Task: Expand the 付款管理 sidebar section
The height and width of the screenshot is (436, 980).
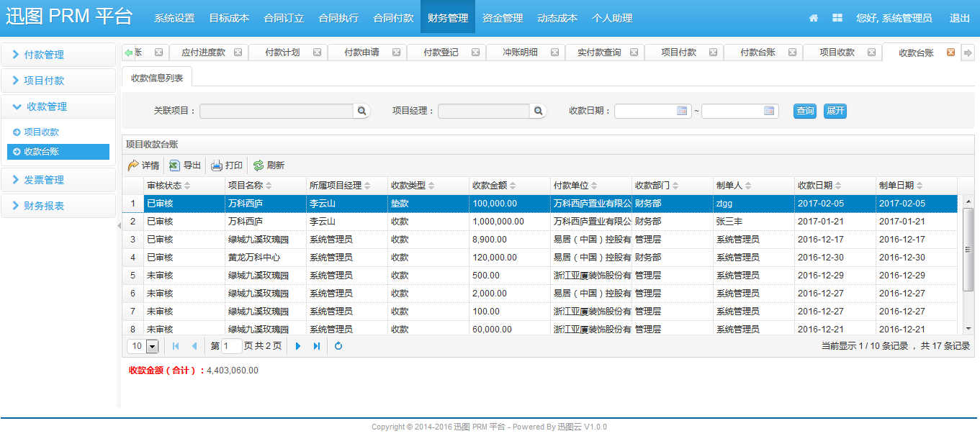Action: pos(58,55)
